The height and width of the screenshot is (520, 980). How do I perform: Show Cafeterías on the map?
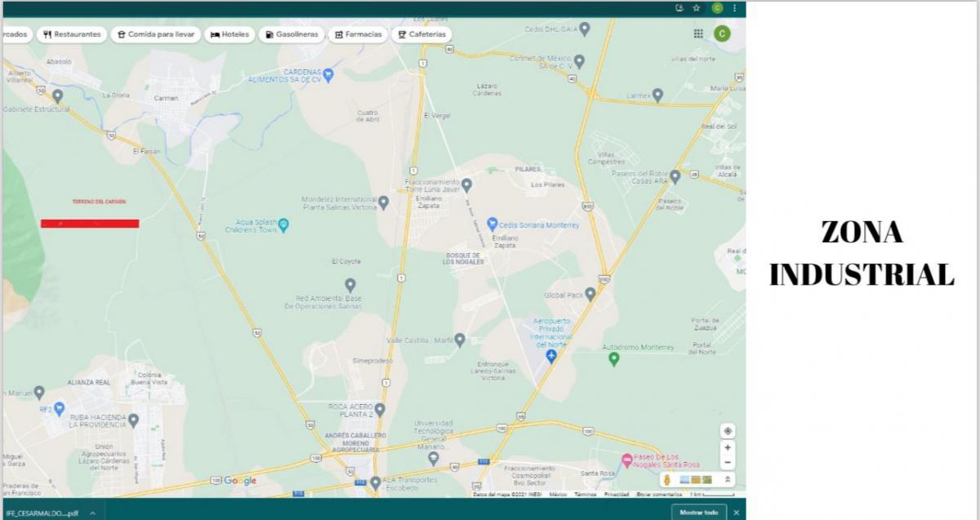422,34
